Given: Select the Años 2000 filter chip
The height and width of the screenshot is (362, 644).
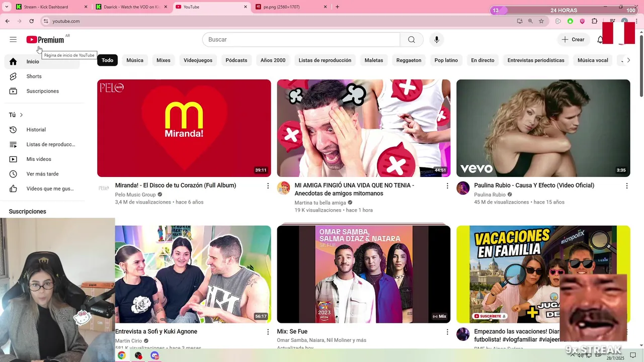Looking at the screenshot, I should pos(273,60).
